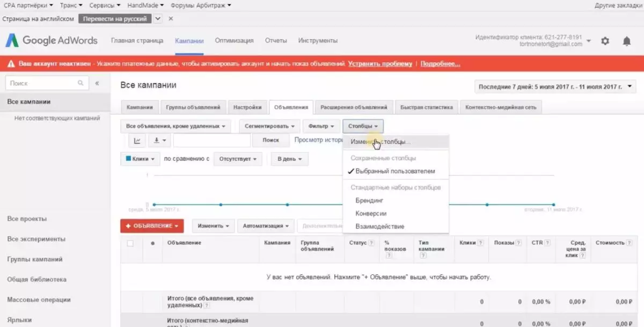Viewport: 644px width, 327px height.
Task: Open the Фильтр dropdown
Action: click(x=321, y=126)
